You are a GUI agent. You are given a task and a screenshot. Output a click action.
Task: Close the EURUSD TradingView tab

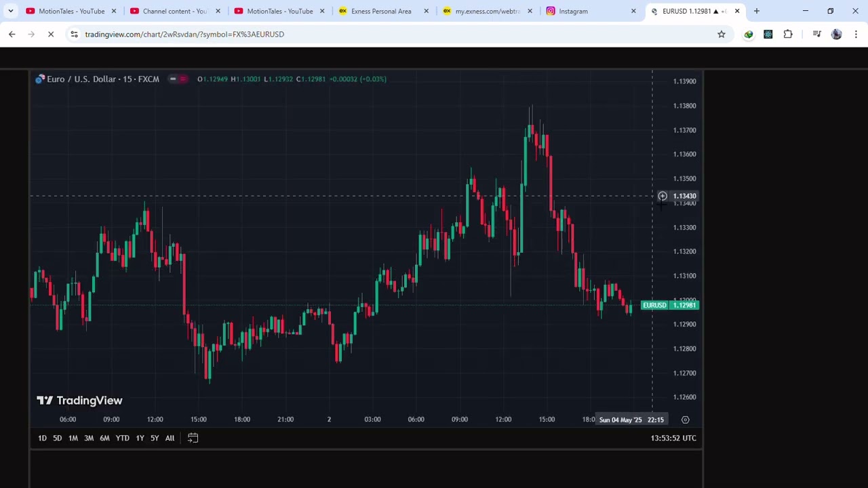pos(737,11)
